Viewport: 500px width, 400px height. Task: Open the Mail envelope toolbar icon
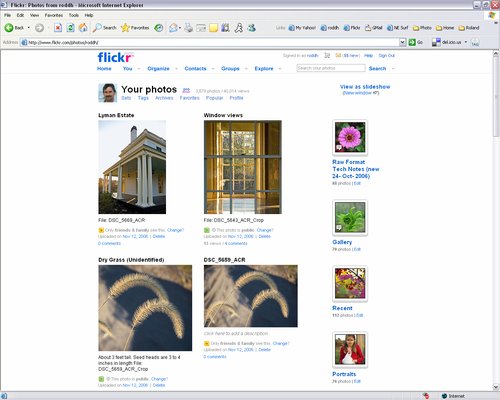pos(173,28)
